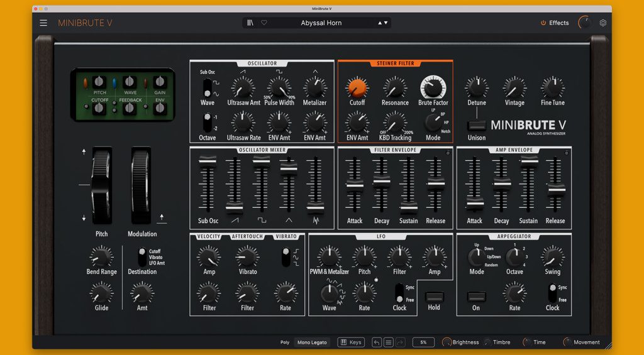The height and width of the screenshot is (355, 644).
Task: Click the LFO Wave selector knob
Action: pyautogui.click(x=329, y=293)
